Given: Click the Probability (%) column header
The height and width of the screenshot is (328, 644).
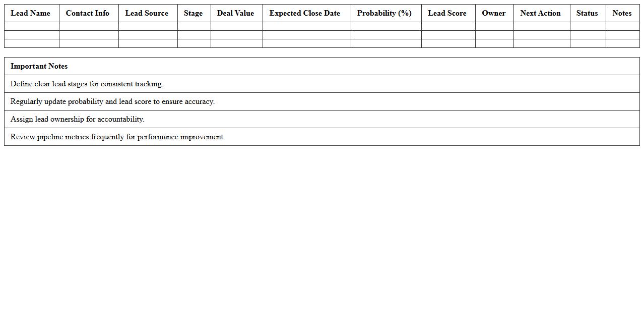Looking at the screenshot, I should [385, 13].
